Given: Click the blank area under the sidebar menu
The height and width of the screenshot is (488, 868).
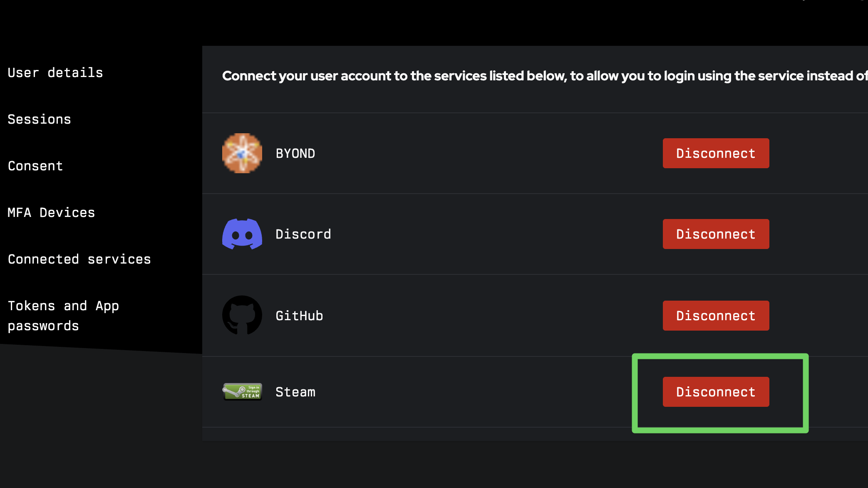Looking at the screenshot, I should (100, 416).
